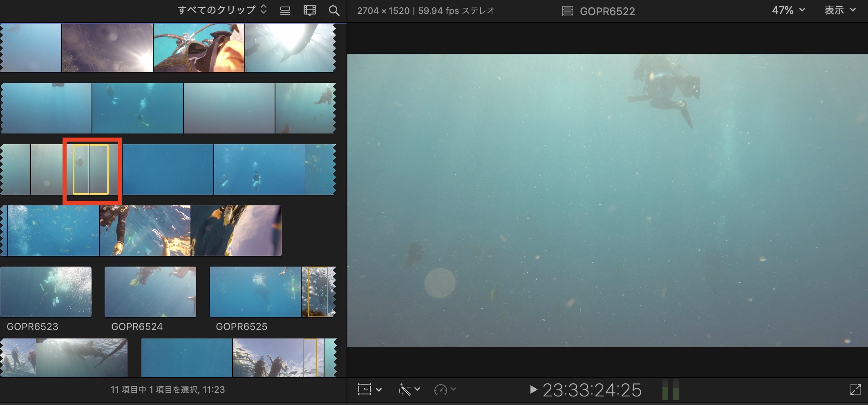The width and height of the screenshot is (868, 405).
Task: Open the transform tool popup
Action: tap(370, 389)
